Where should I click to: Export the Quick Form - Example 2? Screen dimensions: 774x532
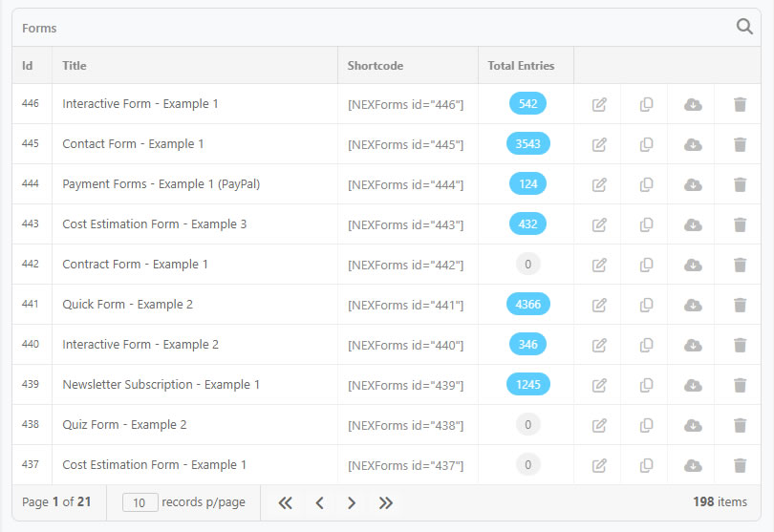pos(693,305)
